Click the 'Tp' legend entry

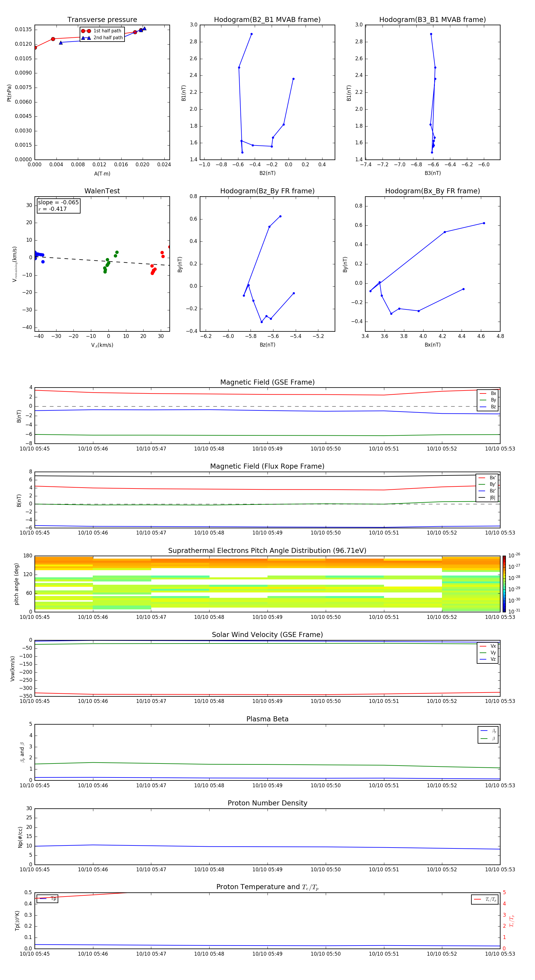[x=48, y=899]
